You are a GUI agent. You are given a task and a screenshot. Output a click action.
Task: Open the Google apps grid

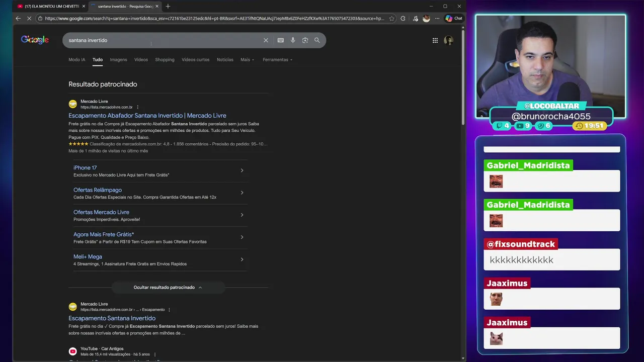coord(435,40)
